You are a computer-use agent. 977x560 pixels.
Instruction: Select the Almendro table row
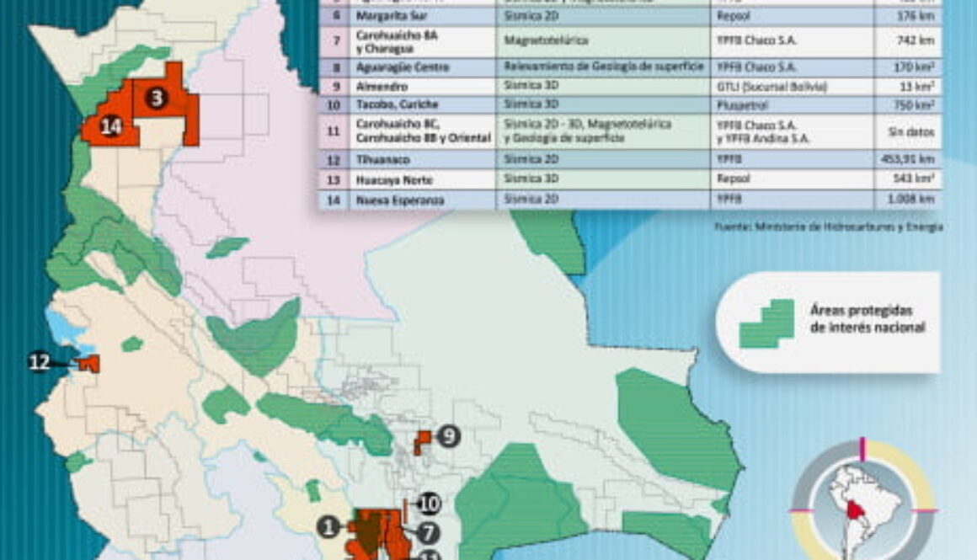[x=630, y=86]
